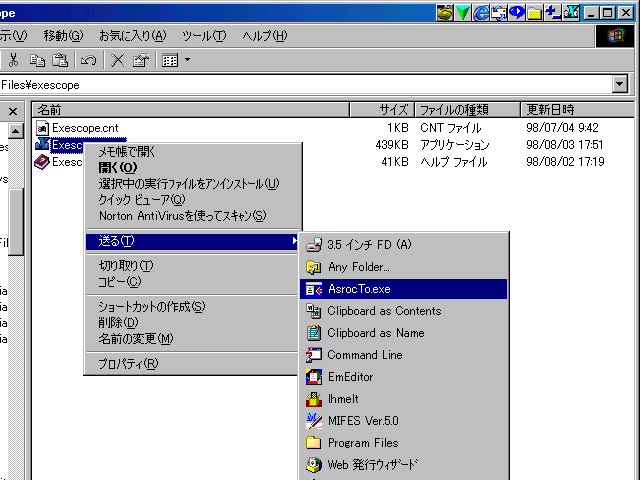This screenshot has height=480, width=640.
Task: Choose 切り取り(T) in context menu
Action: point(193,266)
